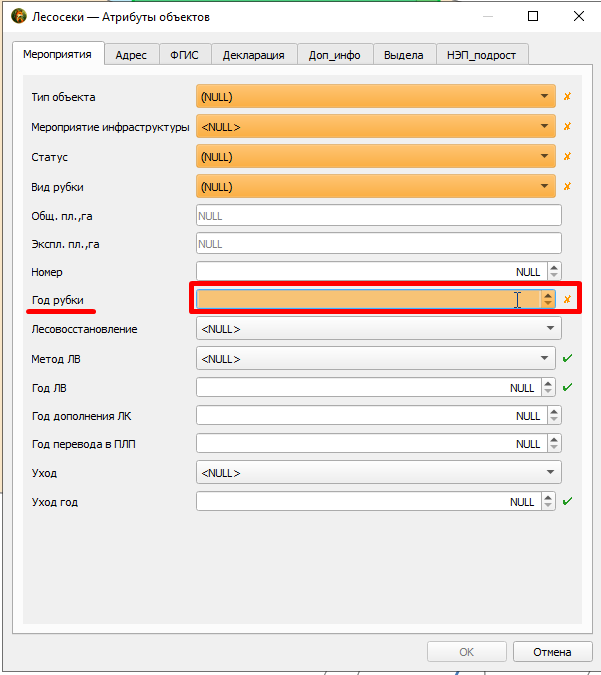
Task: Open the Декларация tab
Action: point(254,55)
